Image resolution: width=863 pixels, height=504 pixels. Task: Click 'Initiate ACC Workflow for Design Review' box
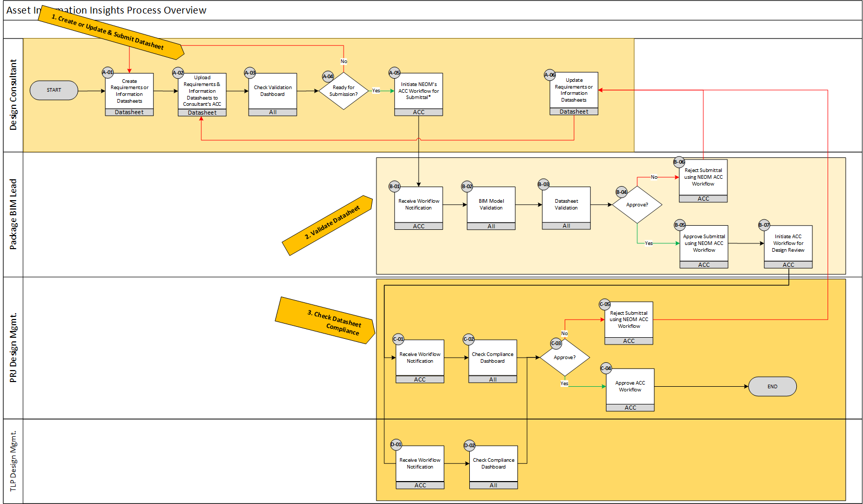tap(788, 243)
